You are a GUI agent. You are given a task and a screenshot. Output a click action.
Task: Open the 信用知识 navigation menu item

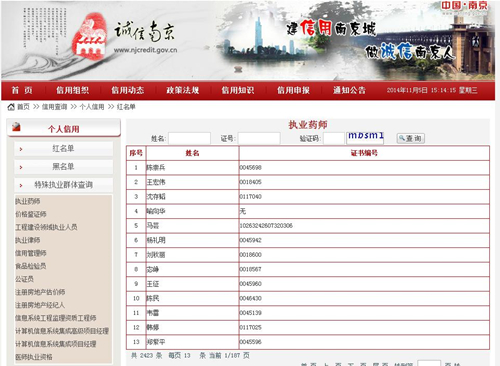pos(238,90)
